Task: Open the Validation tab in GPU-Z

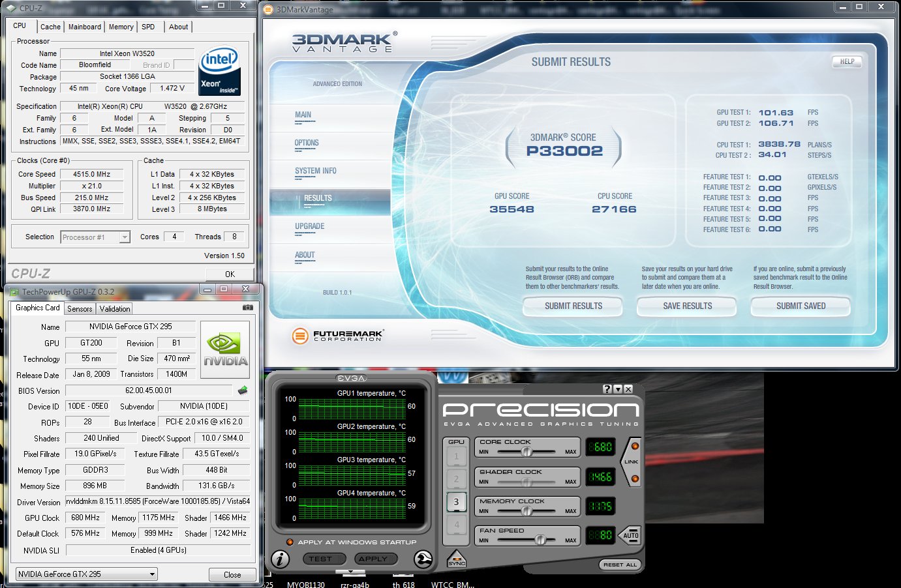Action: pyautogui.click(x=115, y=309)
